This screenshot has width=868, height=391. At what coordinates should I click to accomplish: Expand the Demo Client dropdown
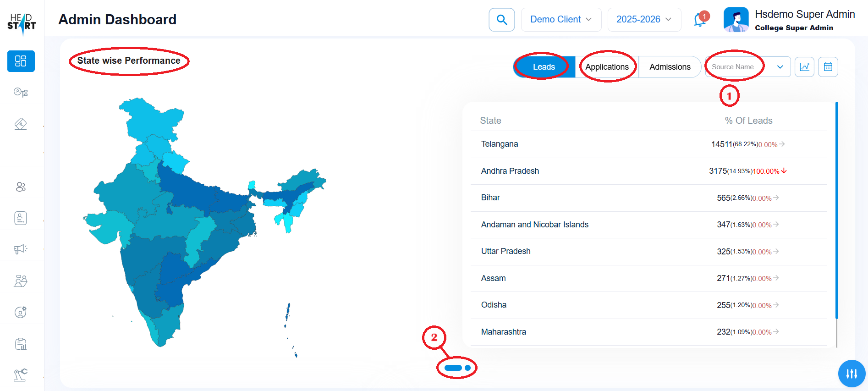(x=561, y=20)
